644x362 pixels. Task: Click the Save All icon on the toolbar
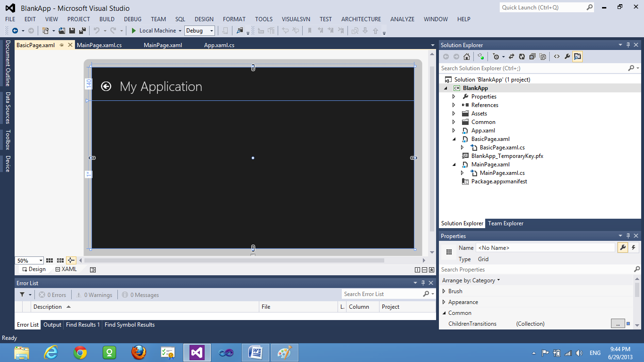pos(83,30)
